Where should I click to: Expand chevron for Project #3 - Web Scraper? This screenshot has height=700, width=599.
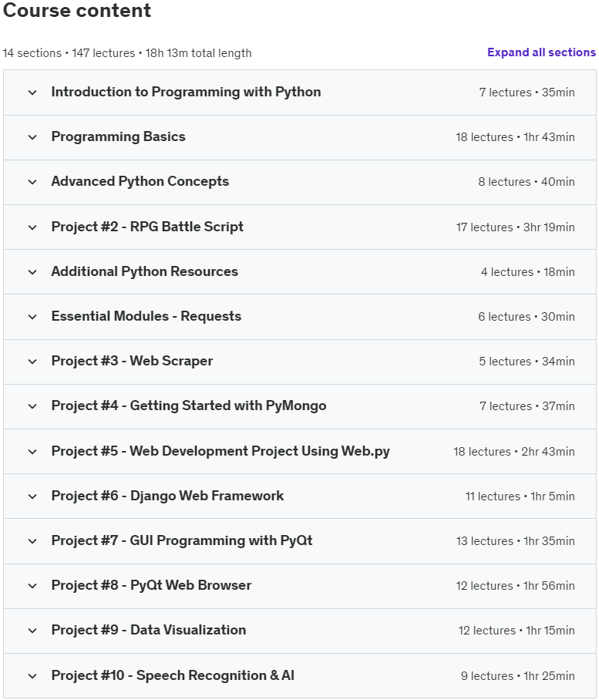pyautogui.click(x=32, y=361)
